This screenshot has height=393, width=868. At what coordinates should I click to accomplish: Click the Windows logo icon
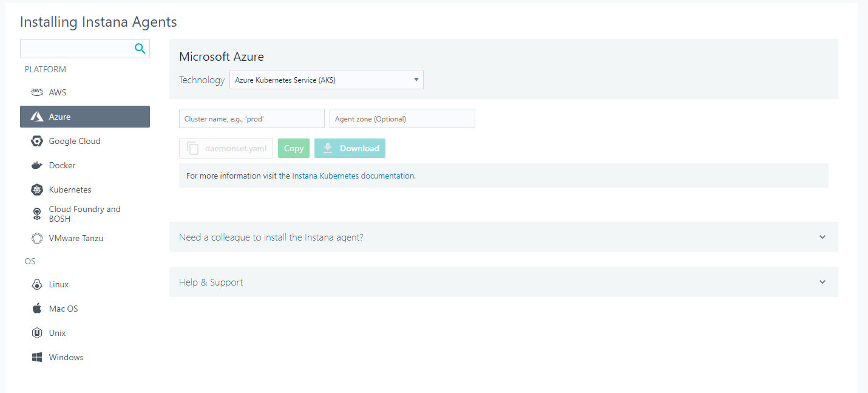(x=37, y=357)
